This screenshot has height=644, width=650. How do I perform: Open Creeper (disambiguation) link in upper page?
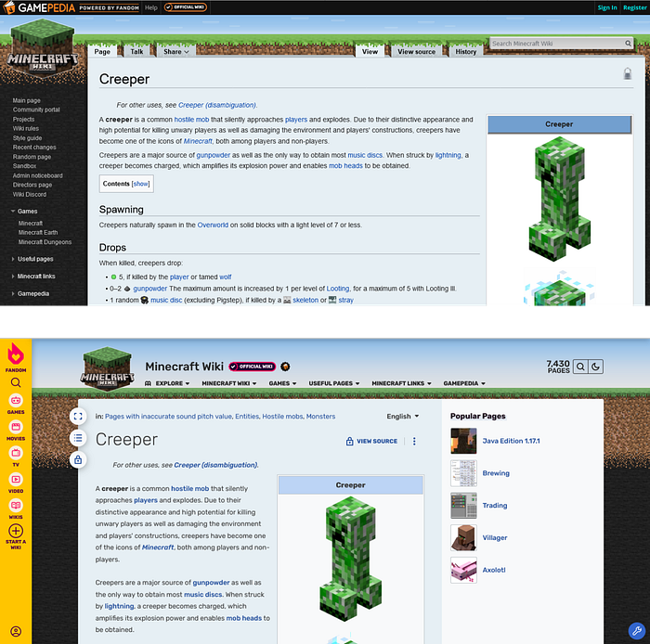click(216, 105)
